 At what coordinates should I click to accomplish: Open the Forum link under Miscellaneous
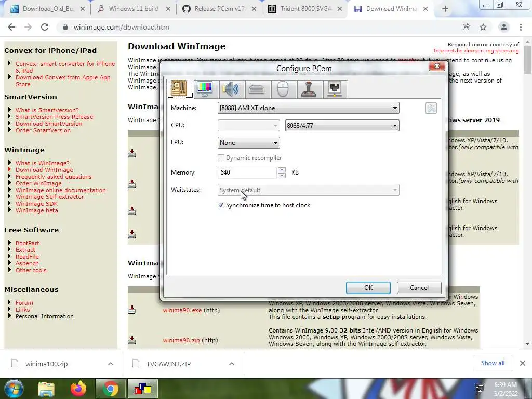coord(24,303)
